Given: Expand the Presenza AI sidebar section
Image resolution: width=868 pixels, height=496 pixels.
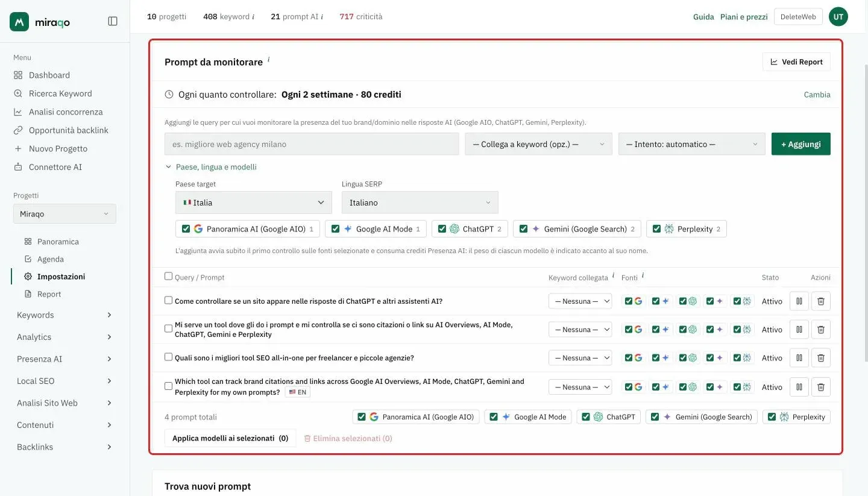Looking at the screenshot, I should pos(64,359).
